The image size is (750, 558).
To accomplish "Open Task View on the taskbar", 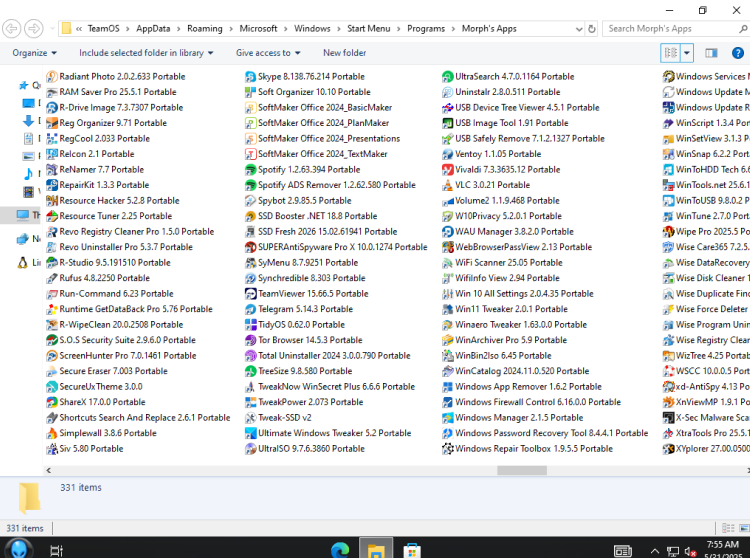I will tap(56, 550).
